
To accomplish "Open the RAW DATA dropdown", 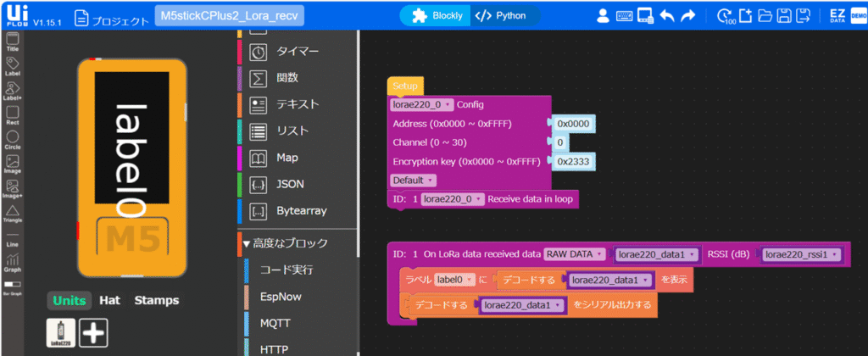I will [x=575, y=254].
